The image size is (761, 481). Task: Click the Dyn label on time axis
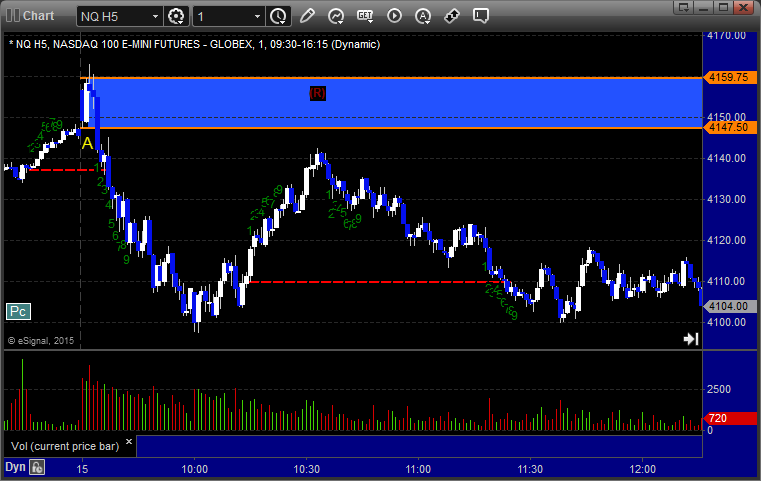coord(15,467)
